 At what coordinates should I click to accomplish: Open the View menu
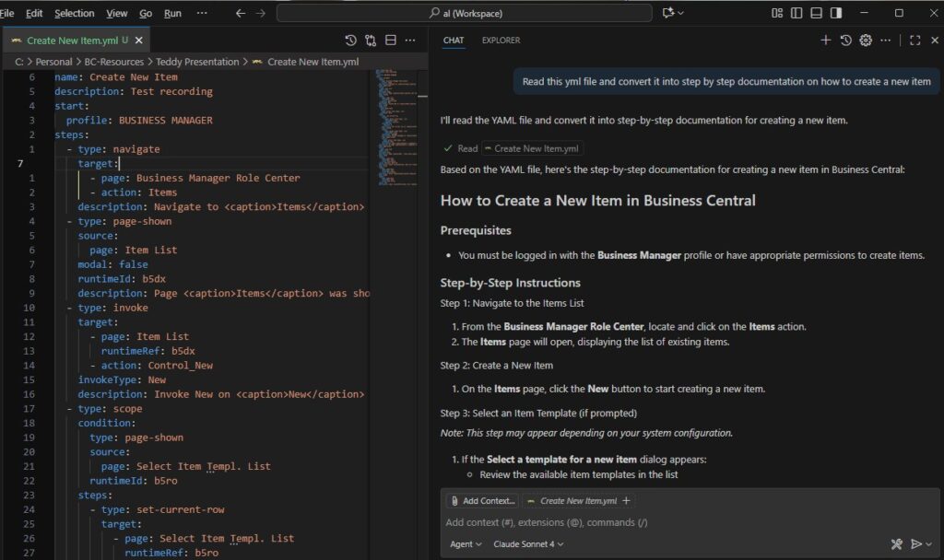[x=117, y=13]
